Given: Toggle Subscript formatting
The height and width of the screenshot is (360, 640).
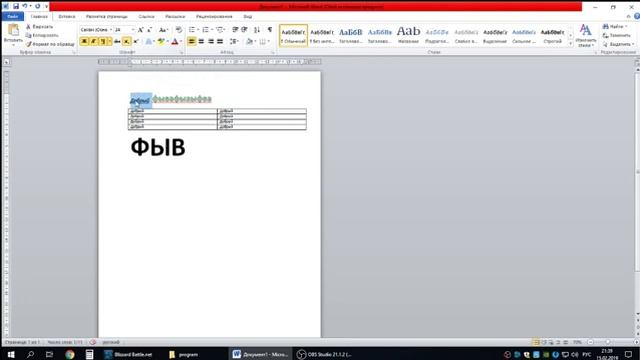Looking at the screenshot, I should (127, 41).
